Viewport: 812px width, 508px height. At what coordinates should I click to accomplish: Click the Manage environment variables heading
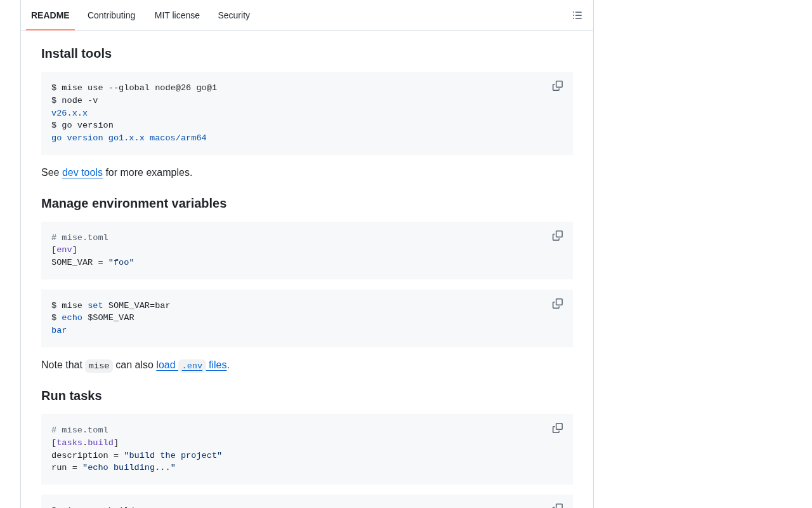[134, 204]
